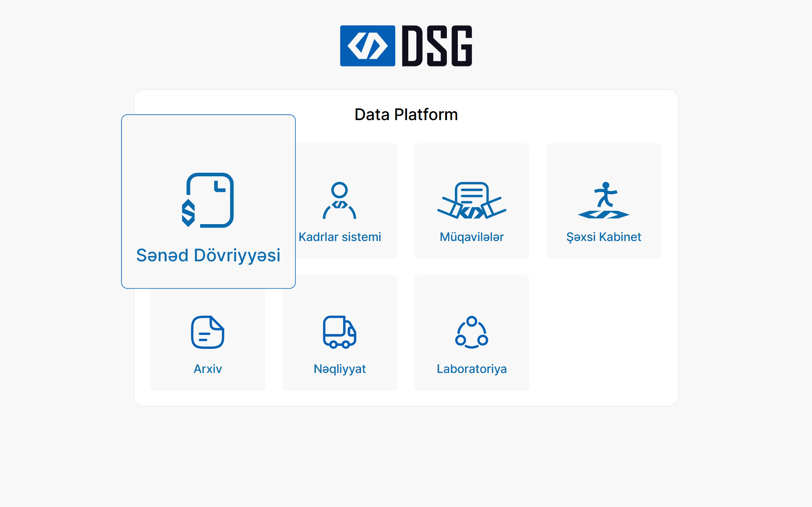812x507 pixels.
Task: Click the blue DSG code-bracket logo emblem
Action: 367,46
